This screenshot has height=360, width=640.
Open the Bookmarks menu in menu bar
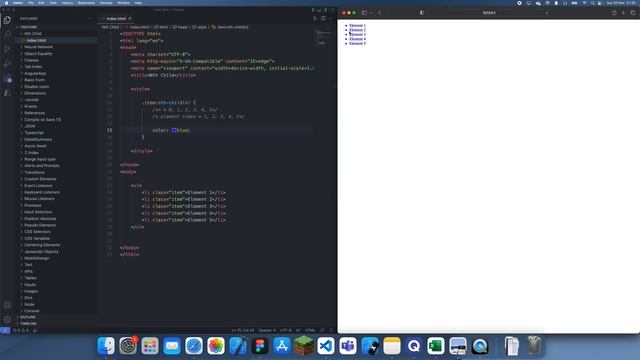pos(86,3)
